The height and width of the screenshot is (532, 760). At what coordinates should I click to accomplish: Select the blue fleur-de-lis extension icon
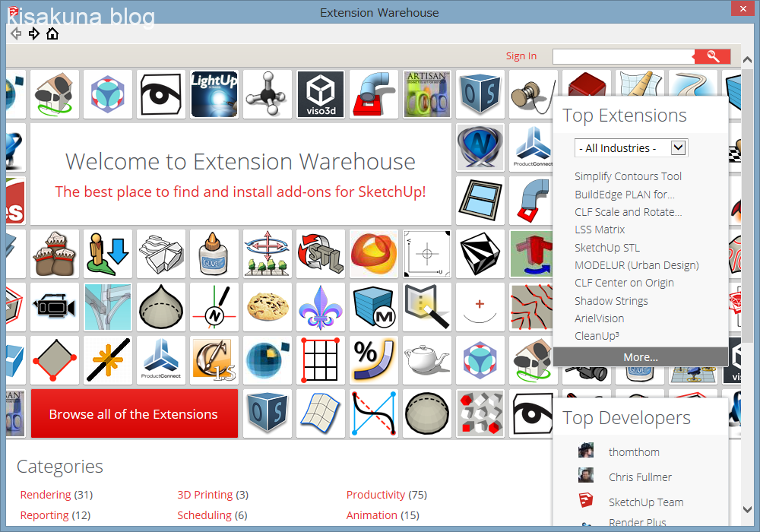[321, 307]
